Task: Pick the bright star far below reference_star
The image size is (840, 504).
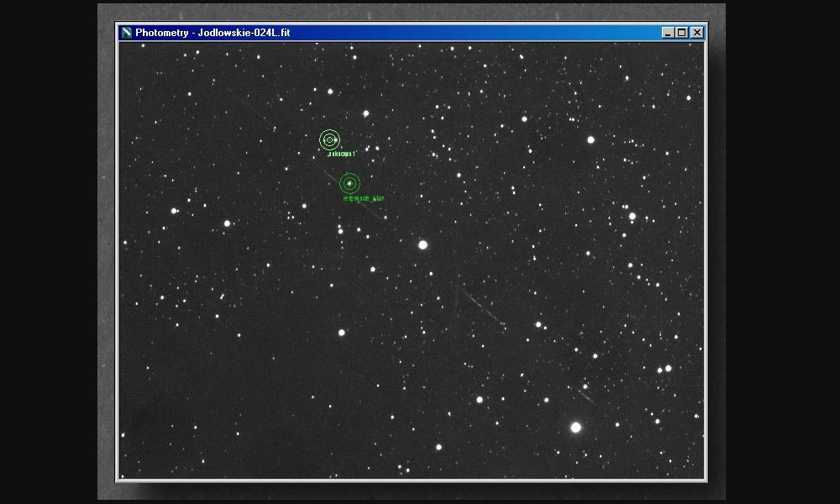Action: [341, 333]
